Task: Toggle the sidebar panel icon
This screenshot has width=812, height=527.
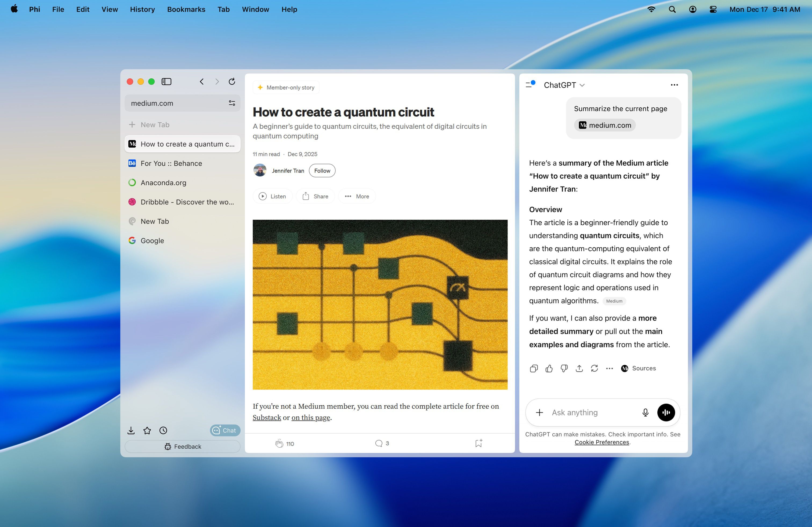Action: (x=166, y=82)
